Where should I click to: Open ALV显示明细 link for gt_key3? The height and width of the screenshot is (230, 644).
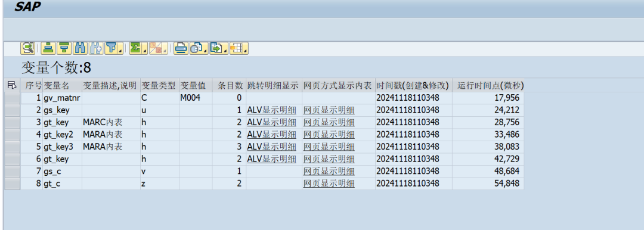tap(271, 147)
